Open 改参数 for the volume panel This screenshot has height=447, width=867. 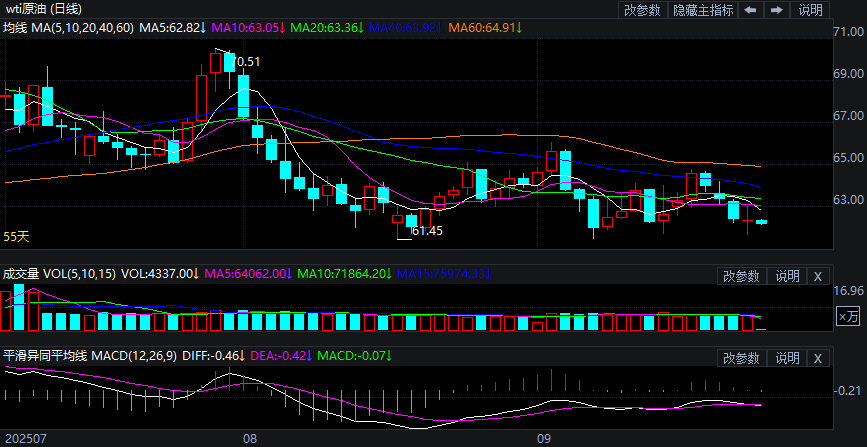click(x=741, y=276)
